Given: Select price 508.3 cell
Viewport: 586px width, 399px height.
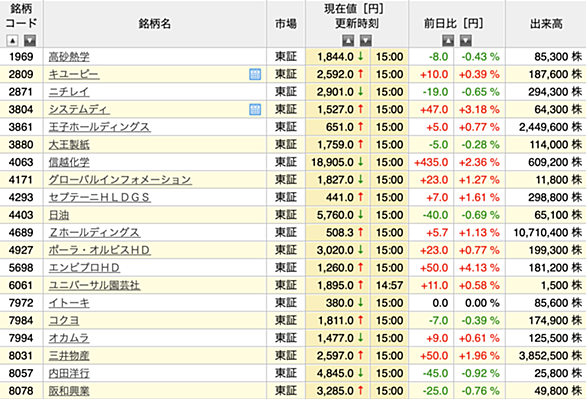Looking at the screenshot, I should [x=338, y=232].
